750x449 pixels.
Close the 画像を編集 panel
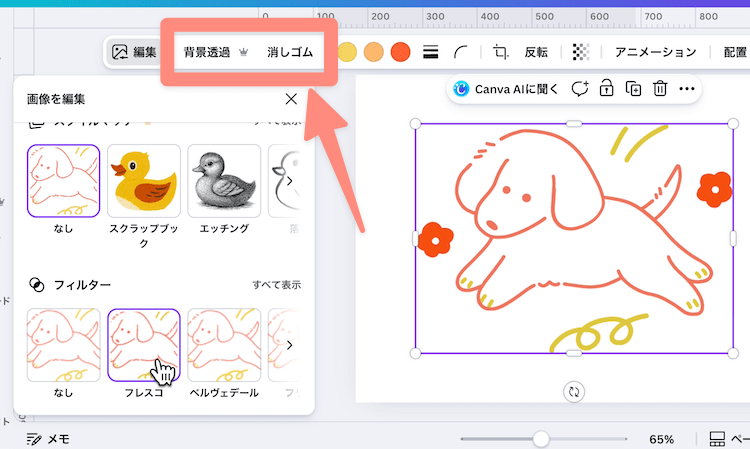[x=291, y=99]
